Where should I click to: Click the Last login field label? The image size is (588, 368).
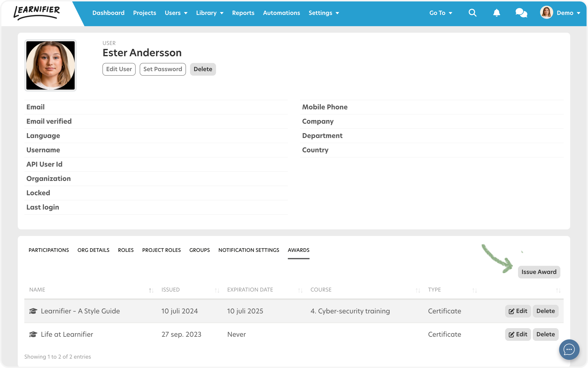pyautogui.click(x=42, y=207)
